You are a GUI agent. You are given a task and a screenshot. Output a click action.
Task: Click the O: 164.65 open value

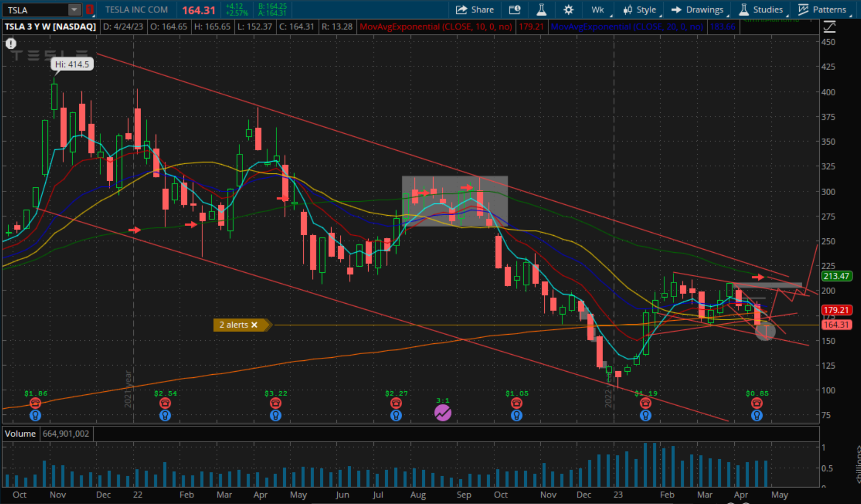[x=169, y=27]
